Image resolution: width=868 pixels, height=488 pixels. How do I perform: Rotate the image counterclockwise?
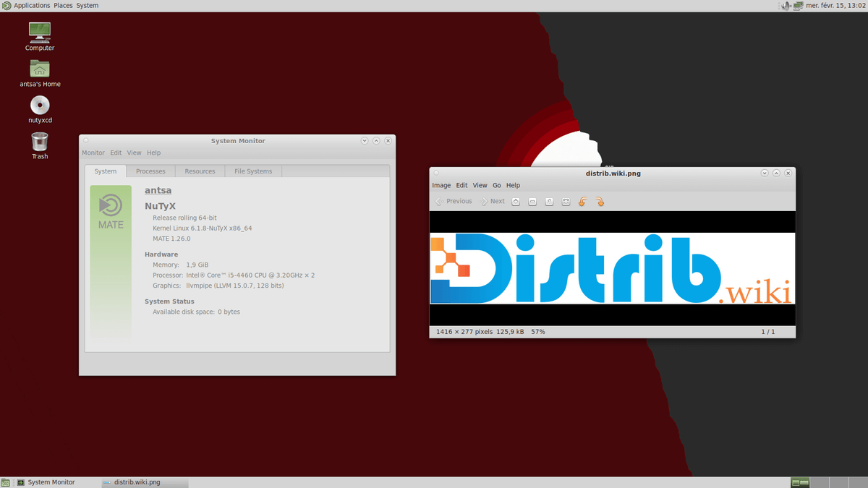tap(583, 202)
